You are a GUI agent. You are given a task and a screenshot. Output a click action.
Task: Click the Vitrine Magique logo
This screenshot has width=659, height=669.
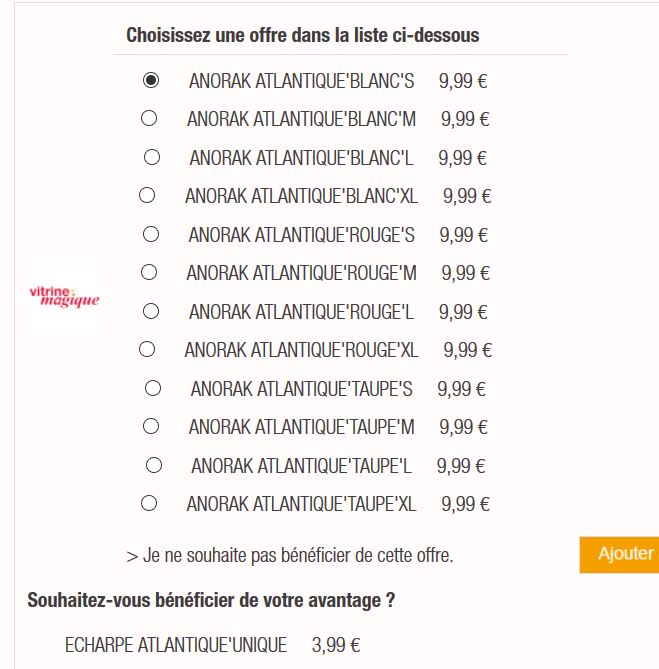(65, 296)
